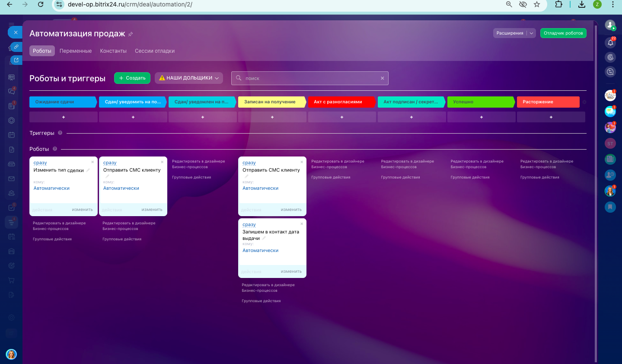The height and width of the screenshot is (364, 622).
Task: Open the notifications bell
Action: [x=610, y=42]
